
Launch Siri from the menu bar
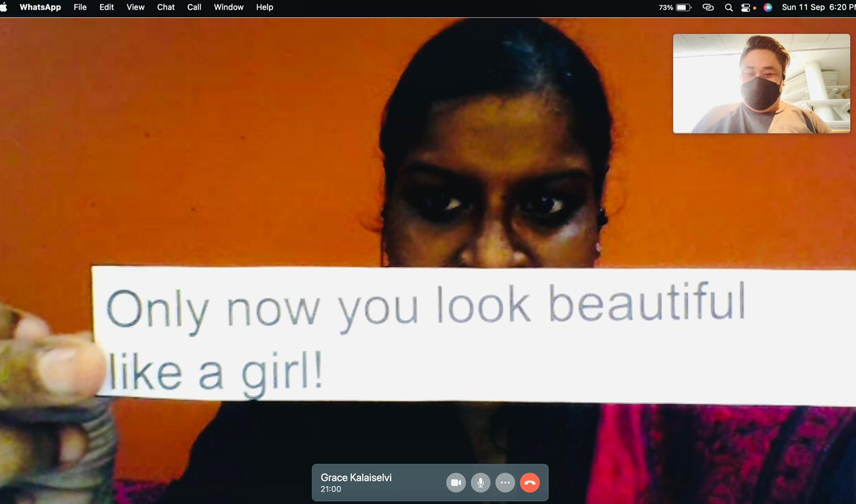(x=768, y=7)
